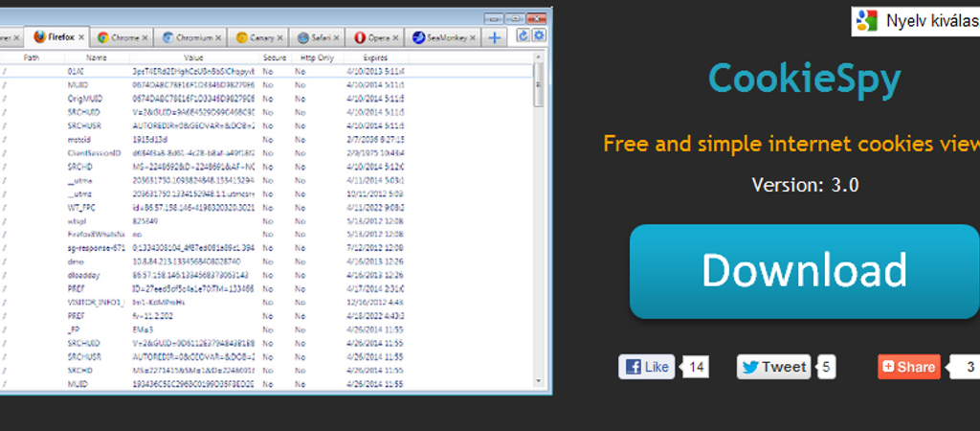Open settings via the gear icon
This screenshot has height=431, width=980.
(x=538, y=35)
